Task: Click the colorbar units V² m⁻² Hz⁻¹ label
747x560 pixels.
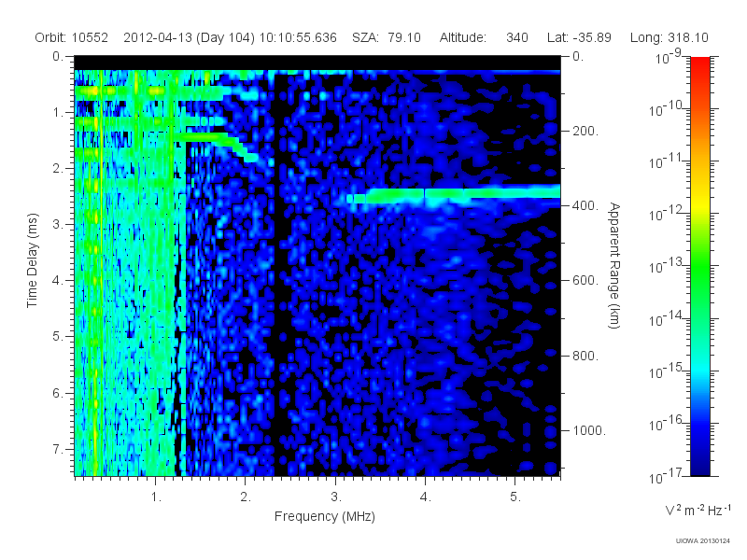Action: click(x=698, y=510)
